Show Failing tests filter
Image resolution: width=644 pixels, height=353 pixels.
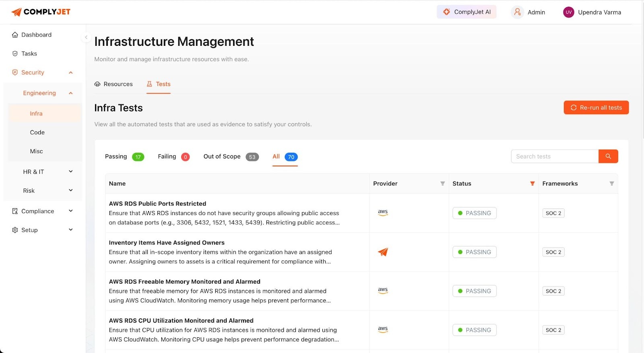(x=173, y=157)
